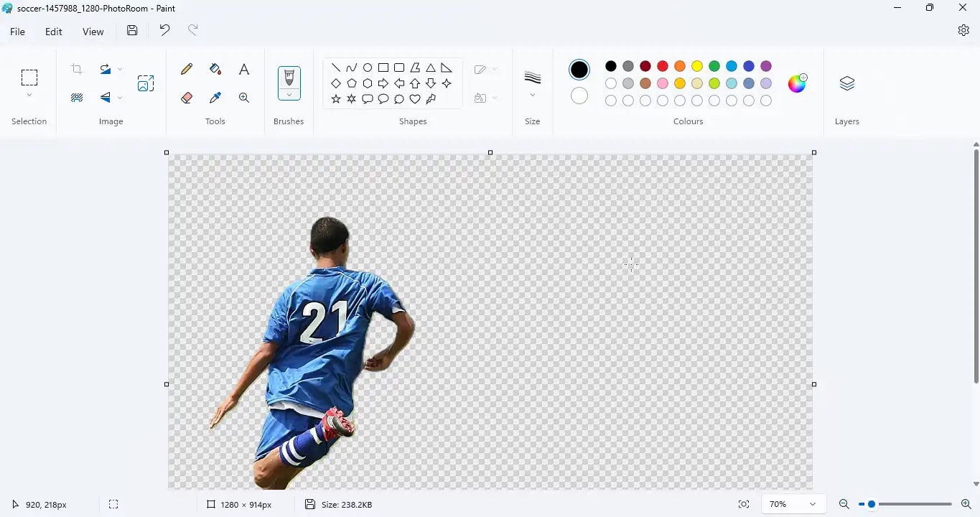Open the File menu
The height and width of the screenshot is (517, 980).
point(17,32)
